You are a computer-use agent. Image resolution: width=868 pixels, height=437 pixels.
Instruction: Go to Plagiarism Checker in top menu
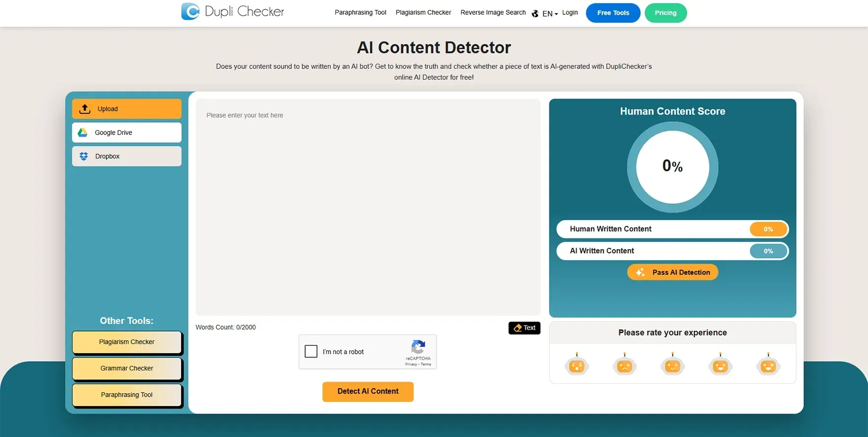coord(423,13)
